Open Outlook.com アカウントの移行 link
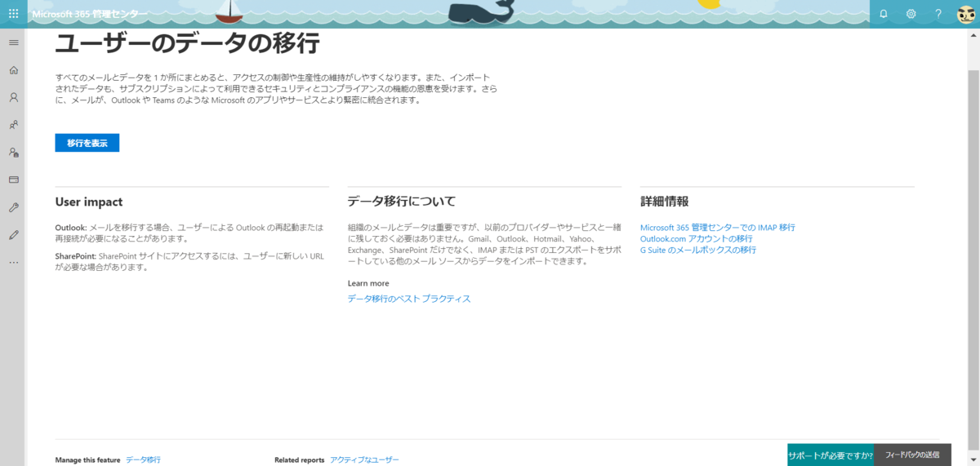This screenshot has width=980, height=466. [697, 238]
